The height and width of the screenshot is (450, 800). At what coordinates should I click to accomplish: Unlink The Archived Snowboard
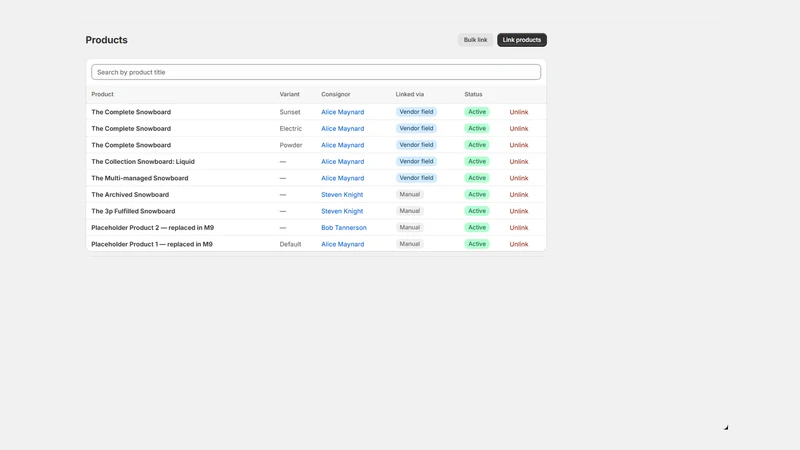tap(518, 194)
